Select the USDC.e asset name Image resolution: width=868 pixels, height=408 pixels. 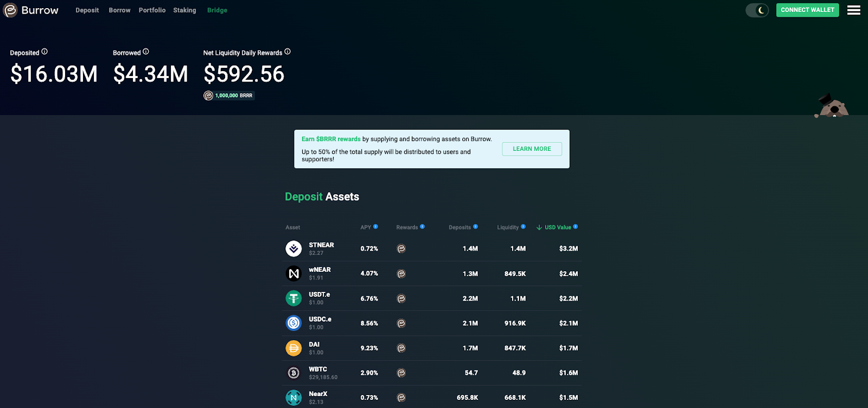(320, 320)
